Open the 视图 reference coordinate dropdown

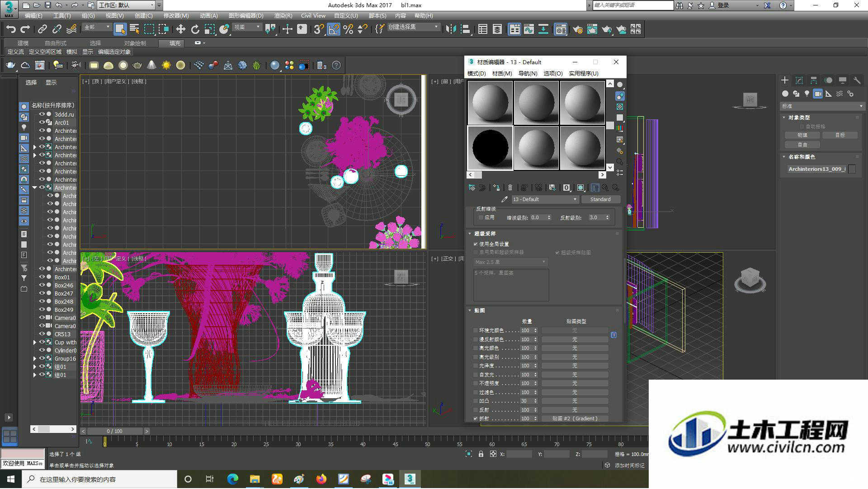pyautogui.click(x=247, y=28)
